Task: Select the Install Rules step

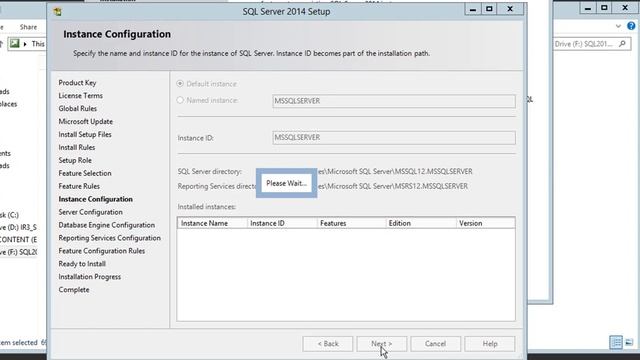Action: click(77, 147)
